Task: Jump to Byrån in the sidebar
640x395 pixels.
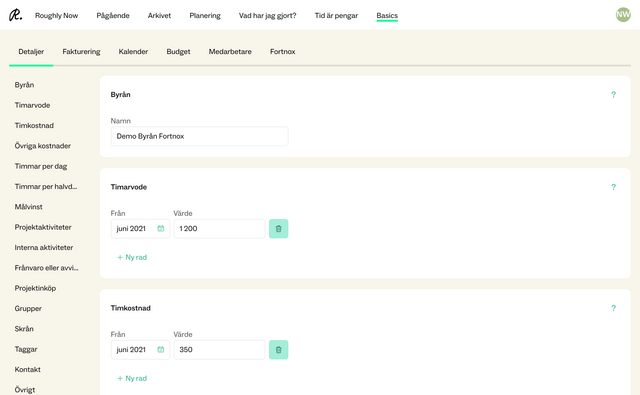Action: pos(24,85)
